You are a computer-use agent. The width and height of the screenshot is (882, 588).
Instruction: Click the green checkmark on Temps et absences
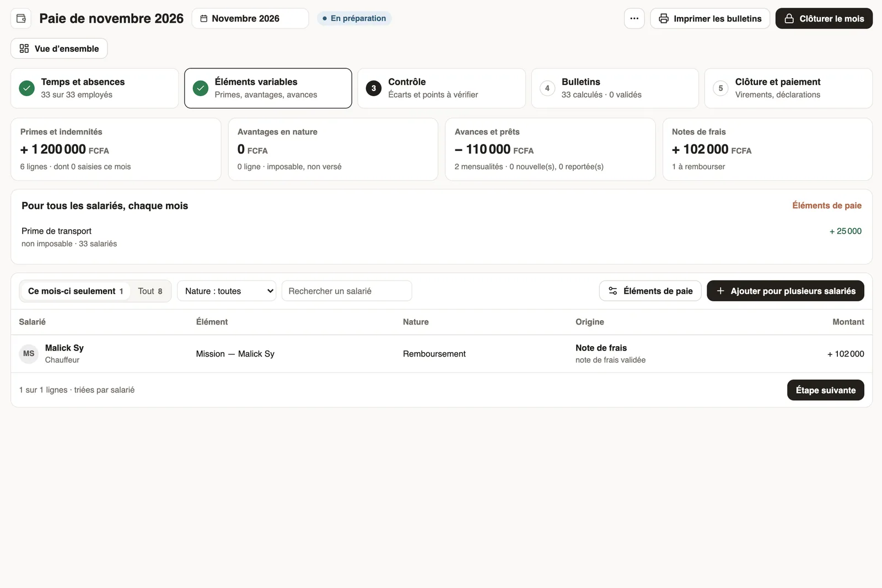tap(27, 88)
